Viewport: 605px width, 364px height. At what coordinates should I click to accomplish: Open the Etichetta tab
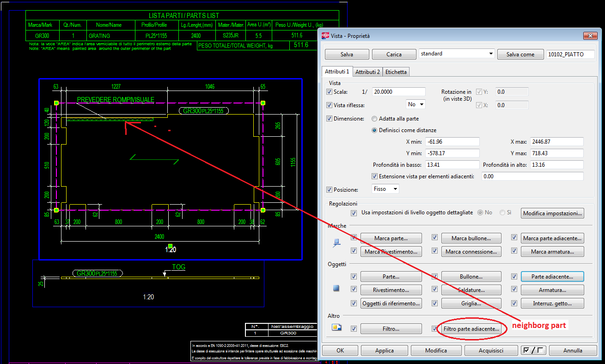point(396,72)
